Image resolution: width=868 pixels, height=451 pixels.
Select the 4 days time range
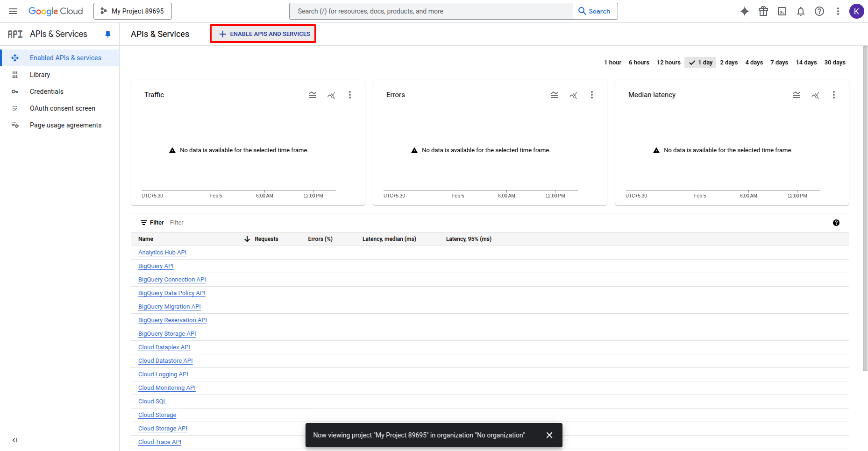tap(754, 63)
